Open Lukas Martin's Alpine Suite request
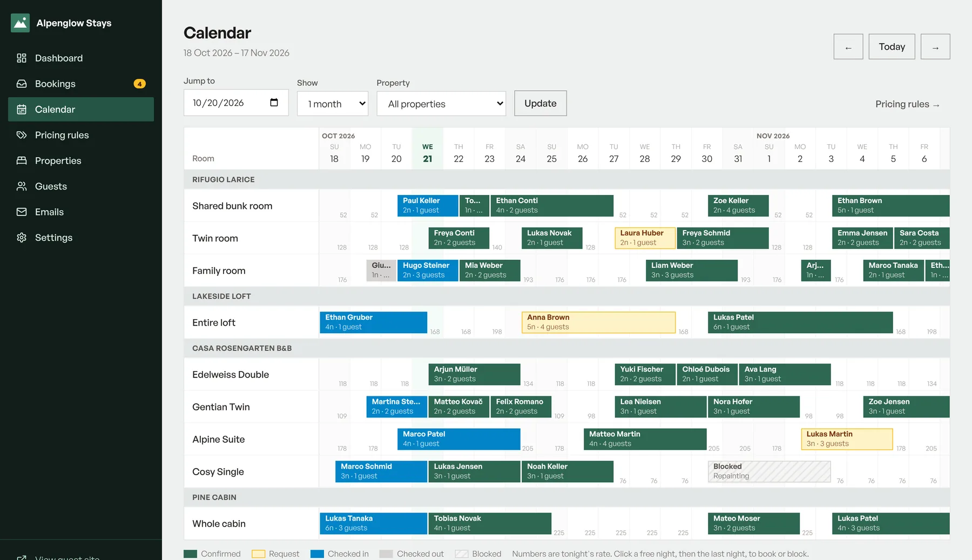 pyautogui.click(x=847, y=439)
